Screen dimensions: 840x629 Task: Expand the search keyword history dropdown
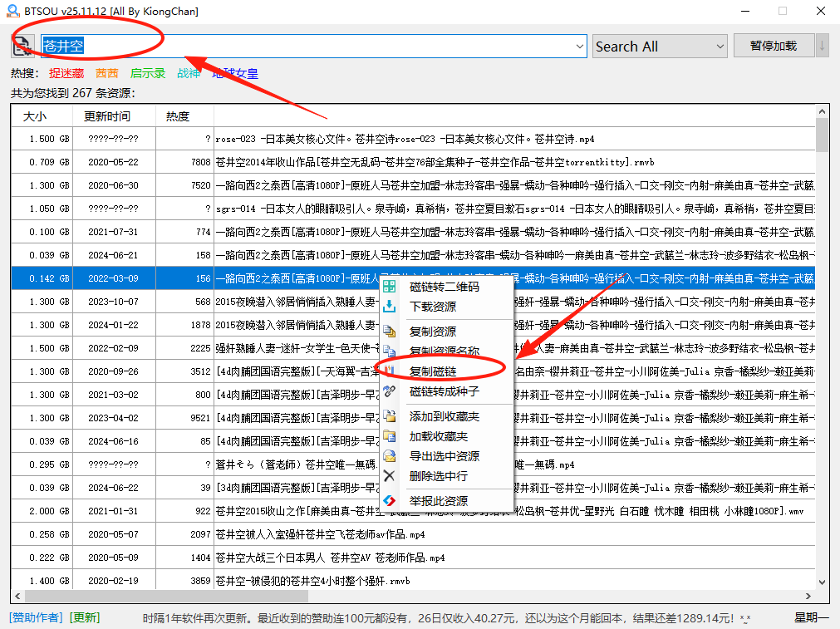pos(580,47)
